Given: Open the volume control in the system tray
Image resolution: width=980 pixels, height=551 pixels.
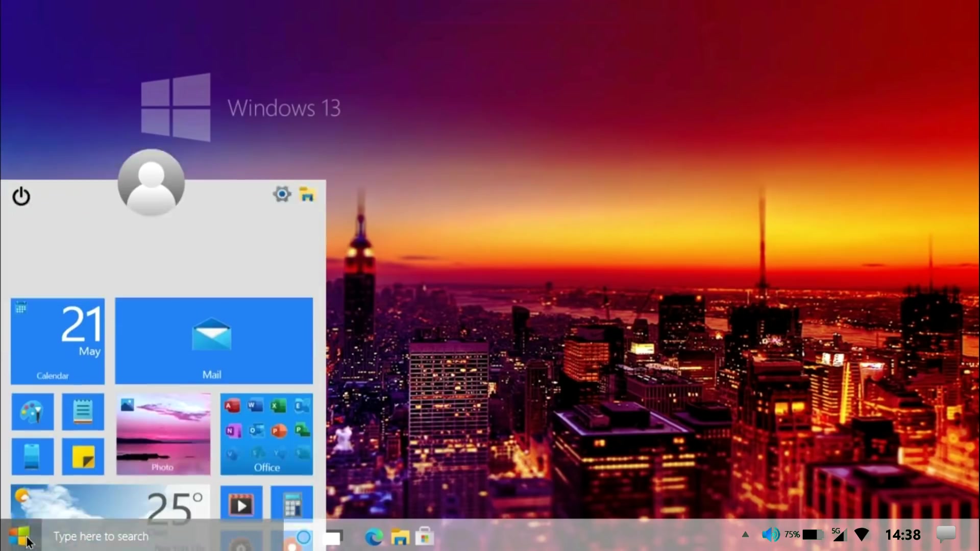Looking at the screenshot, I should (771, 534).
